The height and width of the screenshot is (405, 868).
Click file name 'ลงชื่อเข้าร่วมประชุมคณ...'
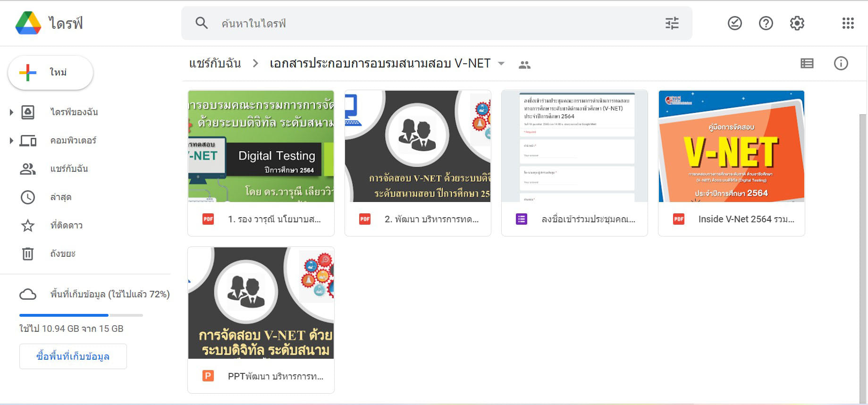tap(589, 219)
